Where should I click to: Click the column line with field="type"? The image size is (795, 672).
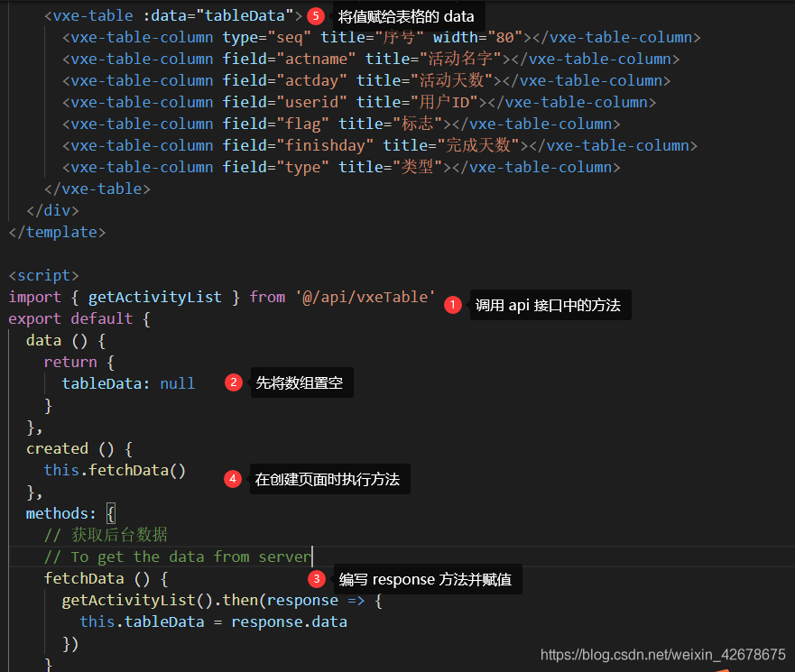pos(341,167)
